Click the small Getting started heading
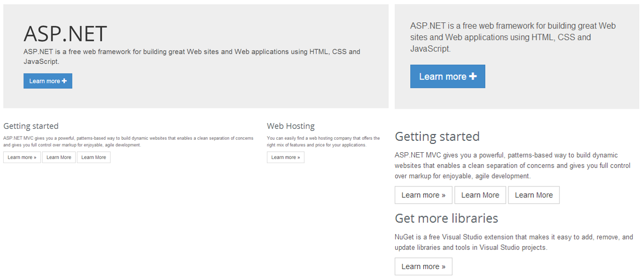644x280 pixels. pyautogui.click(x=31, y=126)
